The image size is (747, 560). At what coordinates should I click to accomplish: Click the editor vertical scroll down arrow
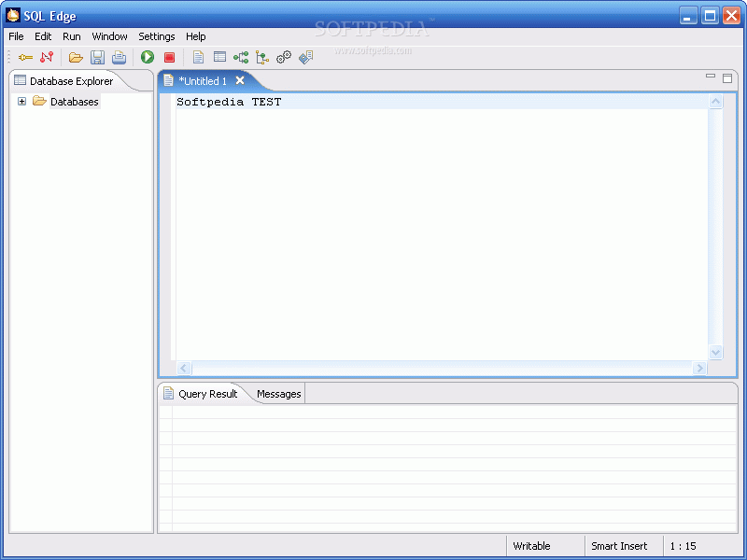click(x=715, y=353)
